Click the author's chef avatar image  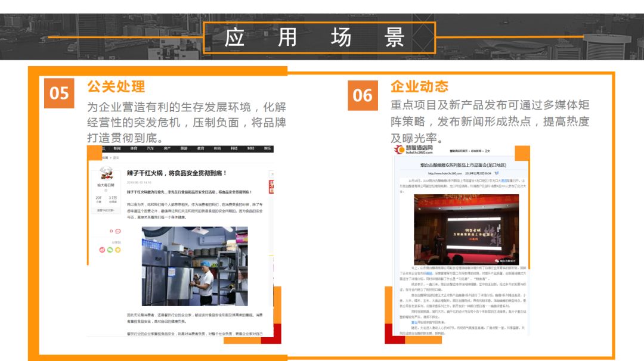coord(106,174)
